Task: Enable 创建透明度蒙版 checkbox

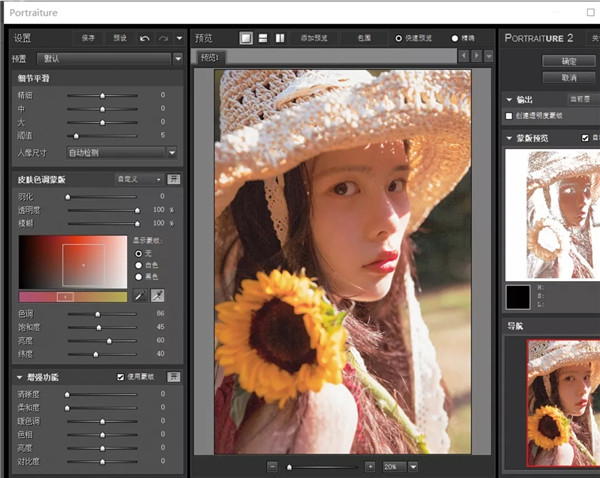Action: click(x=509, y=116)
